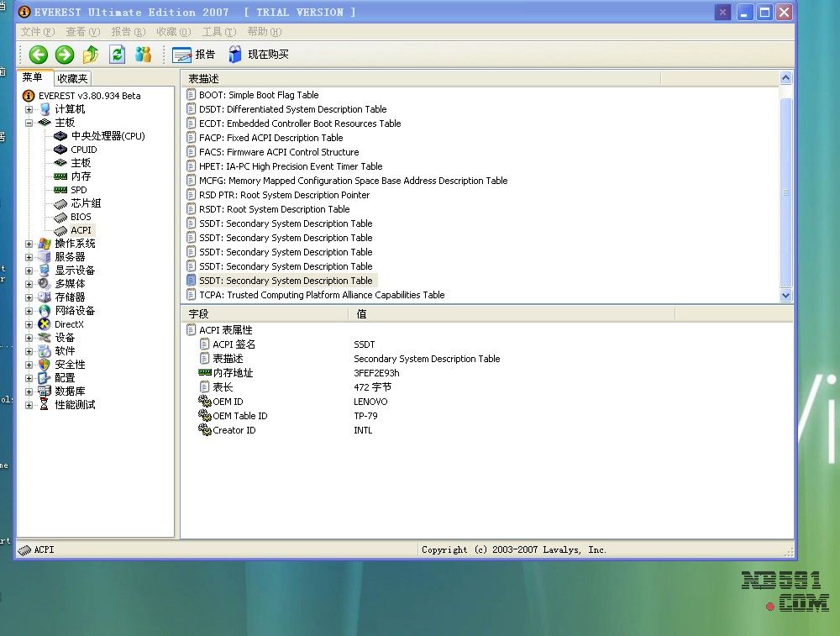
Task: Open the 报告 report toolbar button
Action: [x=194, y=55]
